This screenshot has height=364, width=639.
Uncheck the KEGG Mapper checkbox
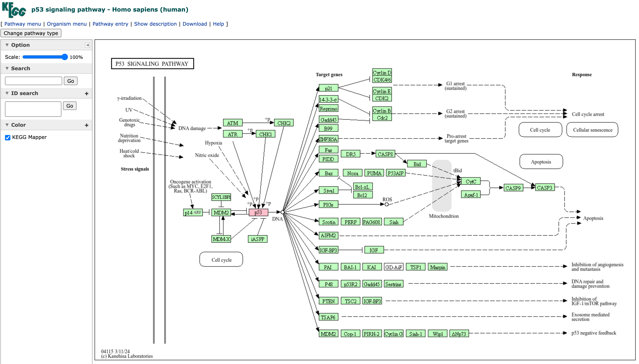(8, 137)
